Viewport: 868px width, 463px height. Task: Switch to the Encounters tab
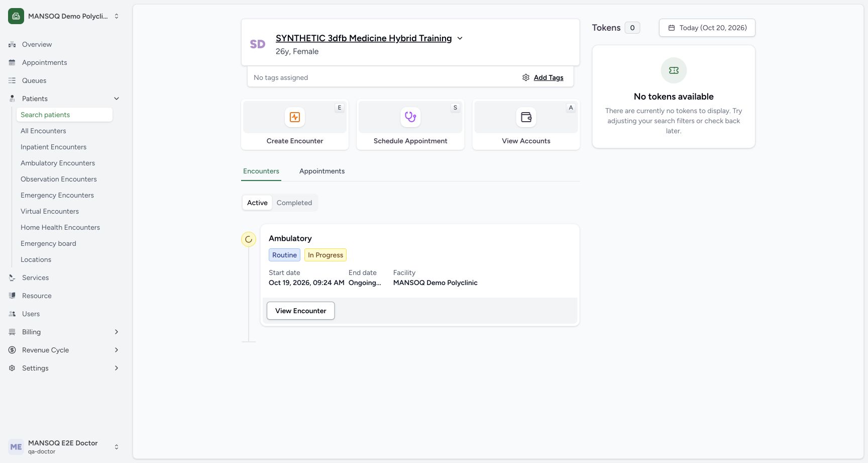(261, 171)
